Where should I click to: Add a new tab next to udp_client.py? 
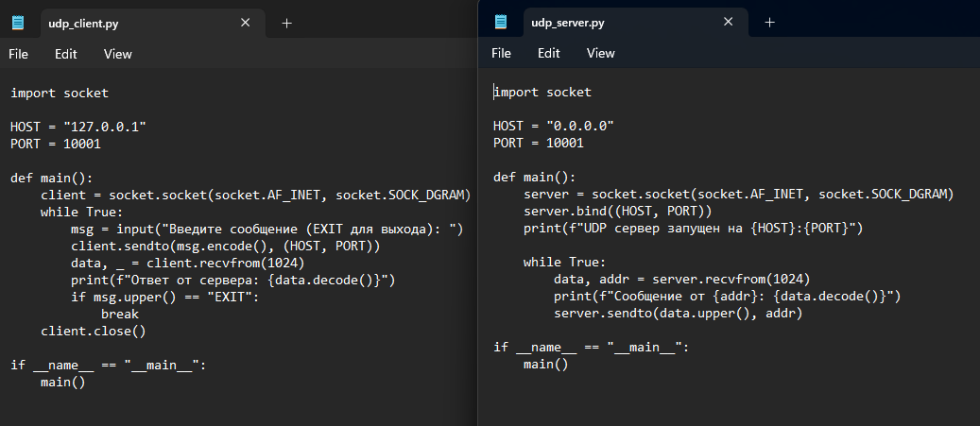[x=287, y=23]
